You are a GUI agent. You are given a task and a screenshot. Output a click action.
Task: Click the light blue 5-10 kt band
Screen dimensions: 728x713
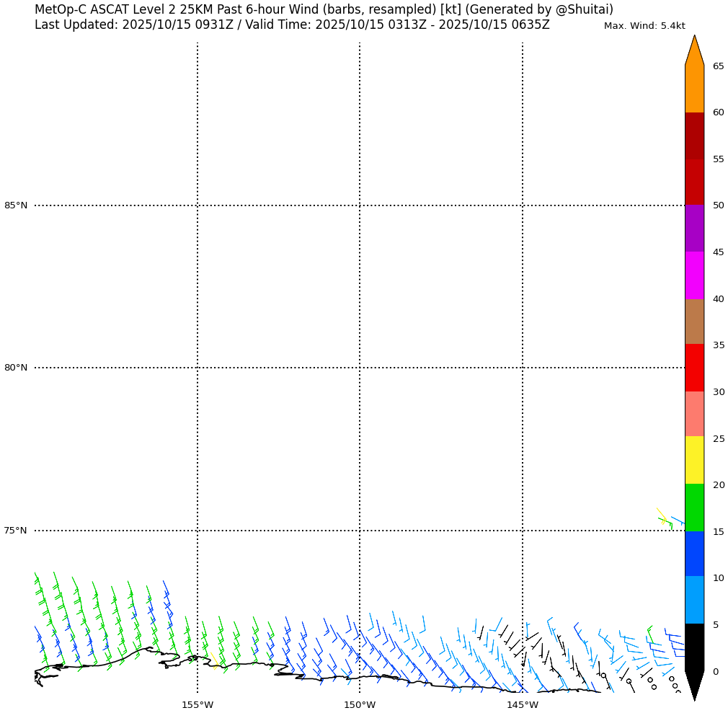(x=694, y=600)
